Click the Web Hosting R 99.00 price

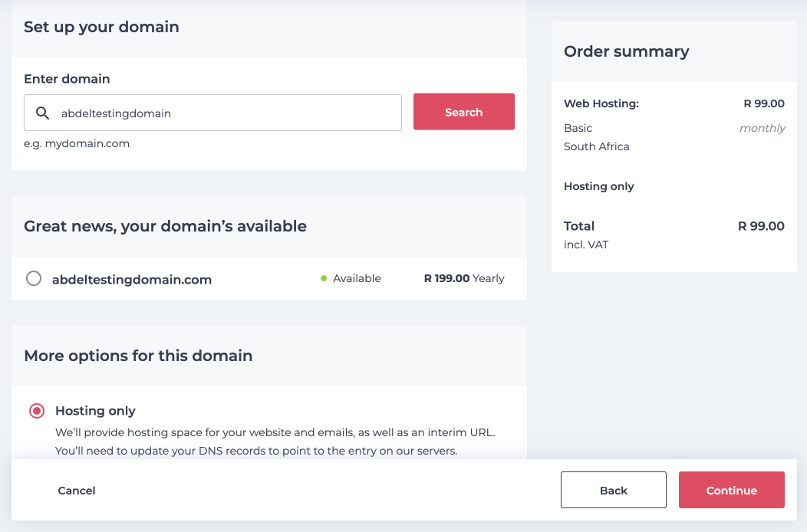point(764,103)
